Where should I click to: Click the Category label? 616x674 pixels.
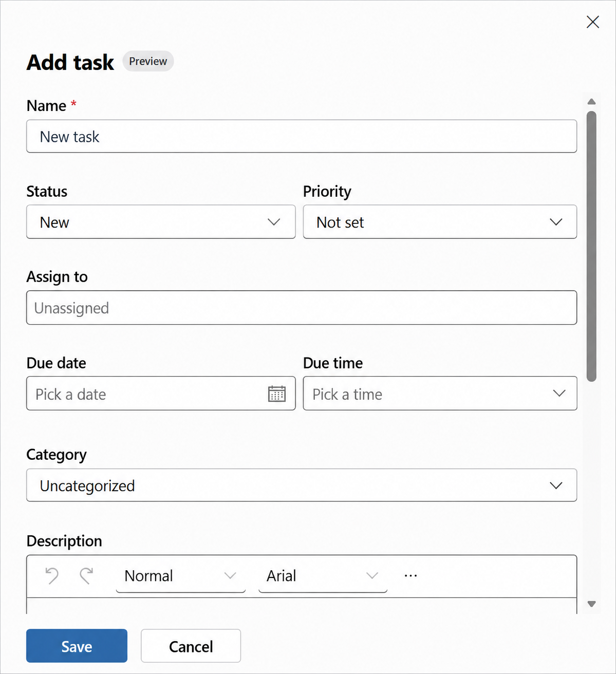57,455
